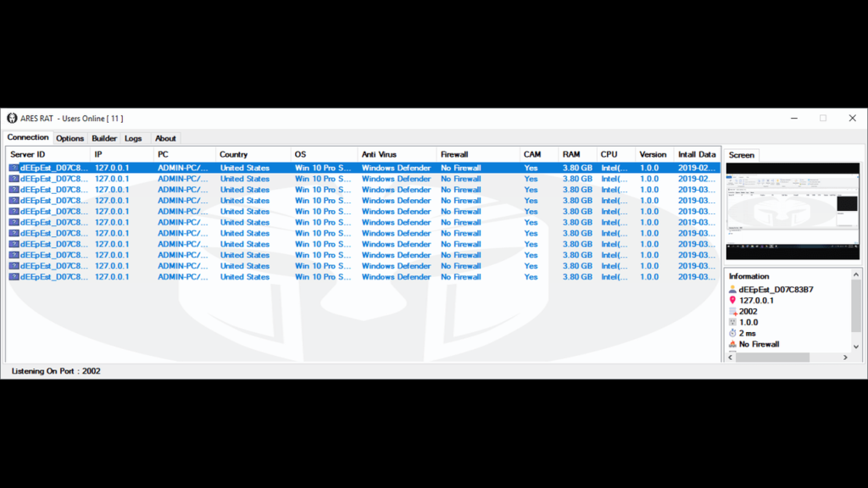Click the CAM column header
This screenshot has width=868, height=488.
tap(538, 154)
